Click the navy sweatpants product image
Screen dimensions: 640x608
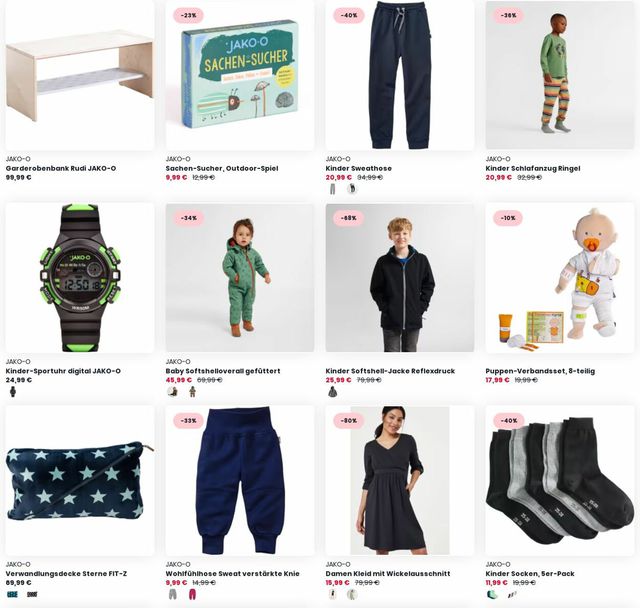tap(400, 75)
